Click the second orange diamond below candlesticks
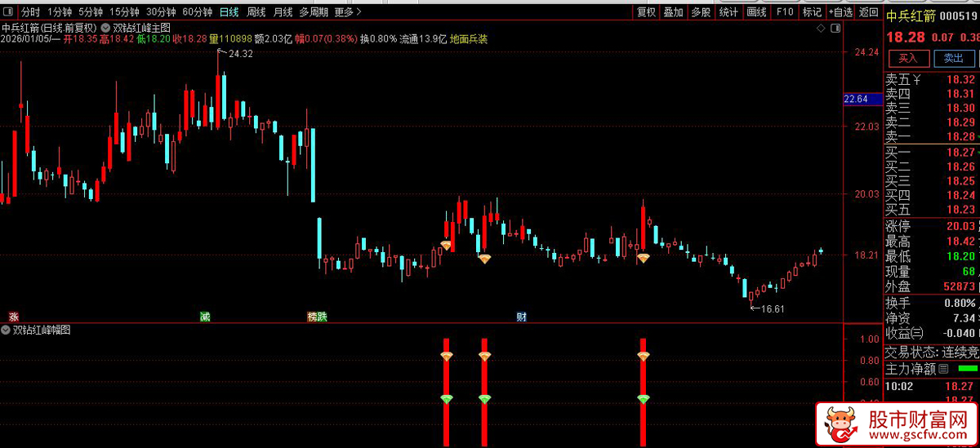980x448 pixels. (x=484, y=258)
